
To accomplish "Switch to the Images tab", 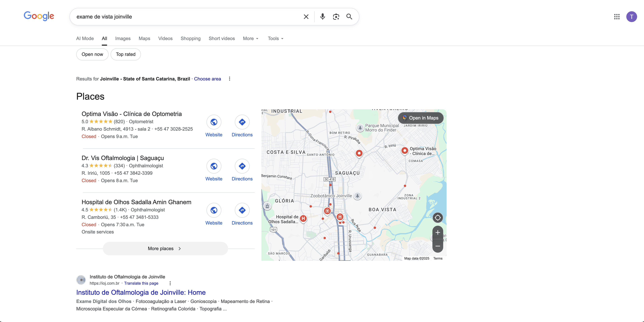I will 123,39.
